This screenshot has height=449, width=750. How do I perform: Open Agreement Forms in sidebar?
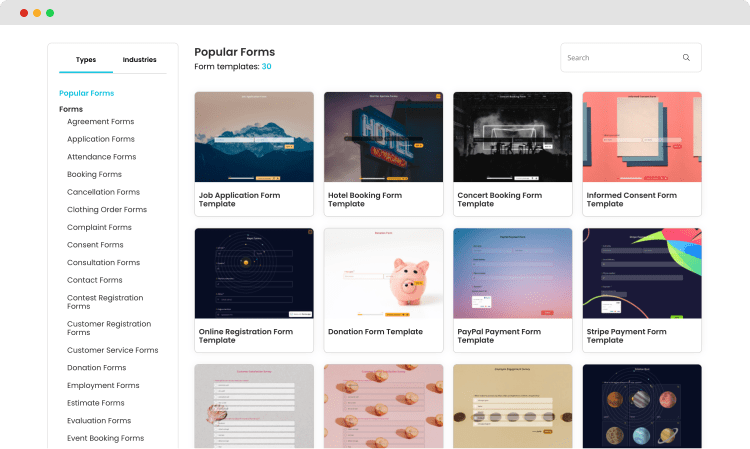(x=100, y=122)
